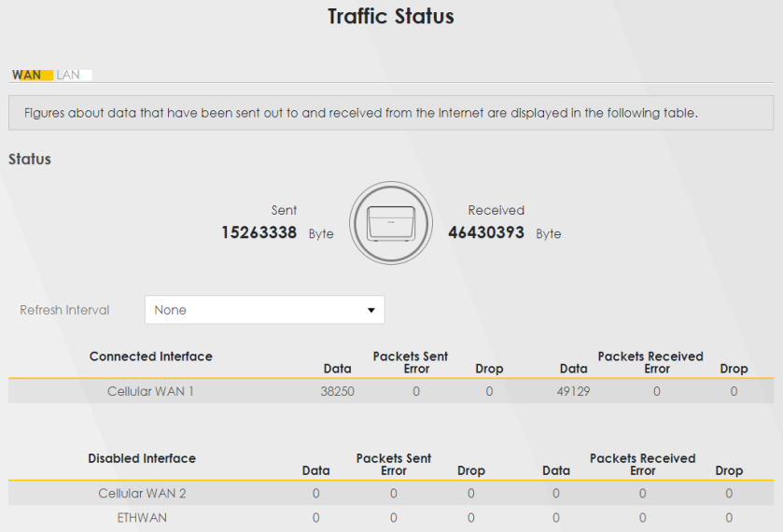The height and width of the screenshot is (532, 783).
Task: Click the Traffic Status page title
Action: (391, 18)
